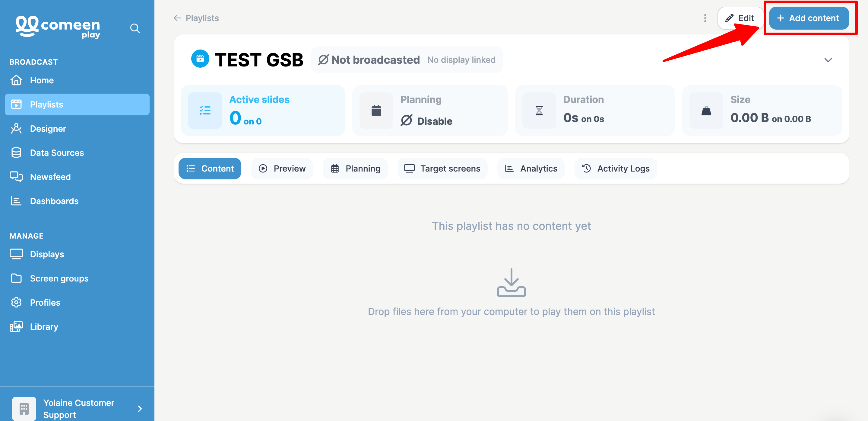This screenshot has height=421, width=868.
Task: Click the Size weight icon
Action: [706, 110]
